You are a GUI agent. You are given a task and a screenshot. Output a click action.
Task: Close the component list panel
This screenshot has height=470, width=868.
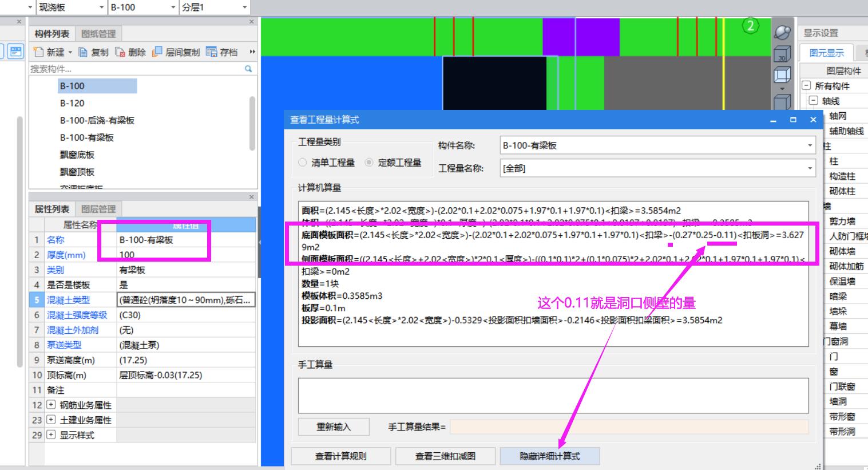251,22
